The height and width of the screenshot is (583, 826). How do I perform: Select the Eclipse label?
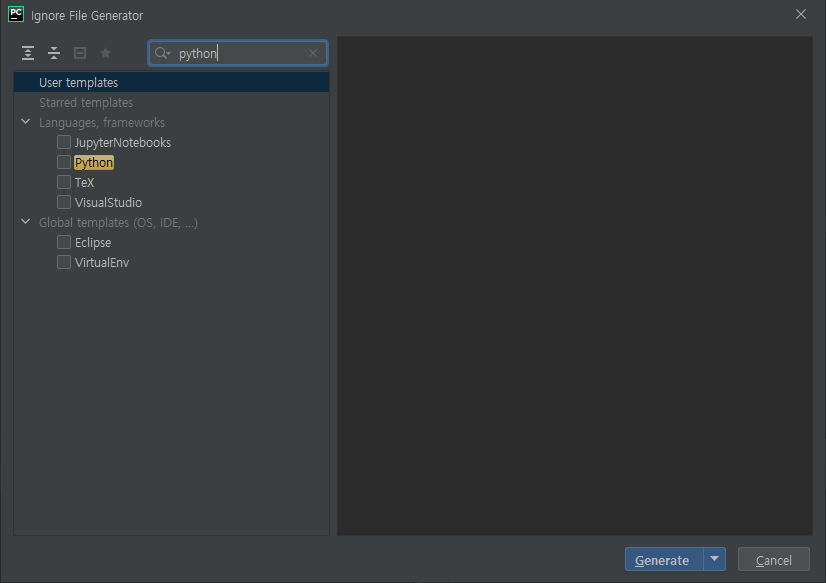pos(93,243)
